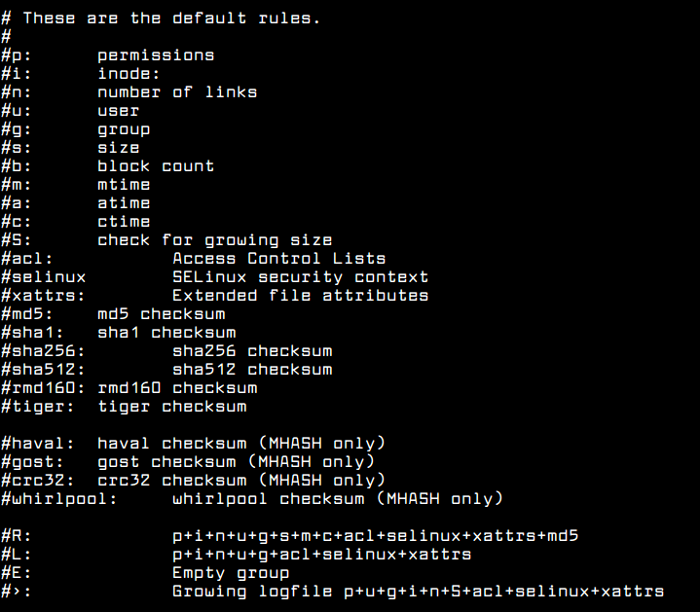This screenshot has height=612, width=700.
Task: Click 'Extended file attributes' text
Action: (x=300, y=296)
